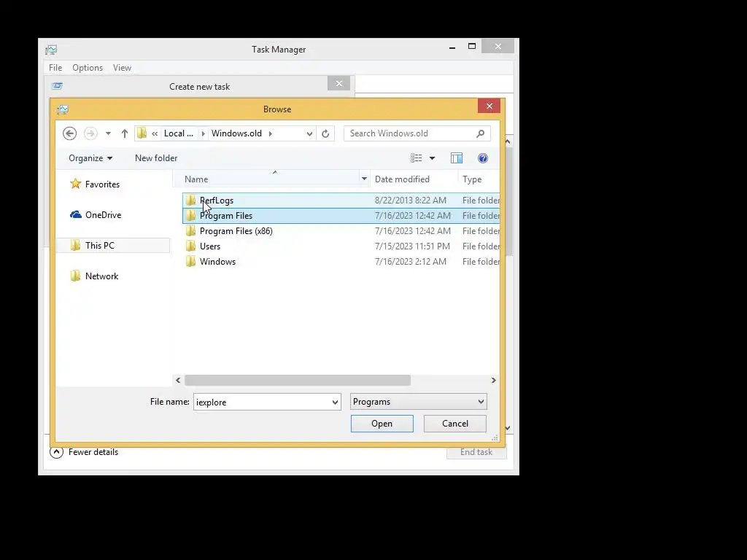Click the OneDrive cloud icon

click(76, 215)
